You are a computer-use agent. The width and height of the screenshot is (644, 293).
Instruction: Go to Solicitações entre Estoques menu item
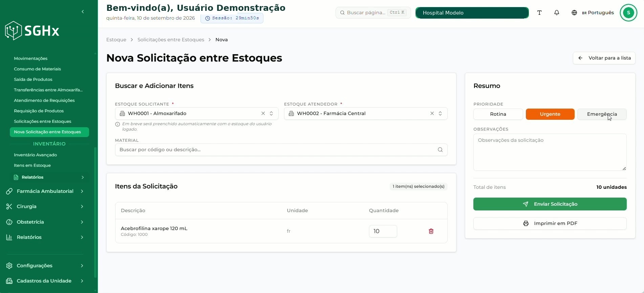point(42,121)
